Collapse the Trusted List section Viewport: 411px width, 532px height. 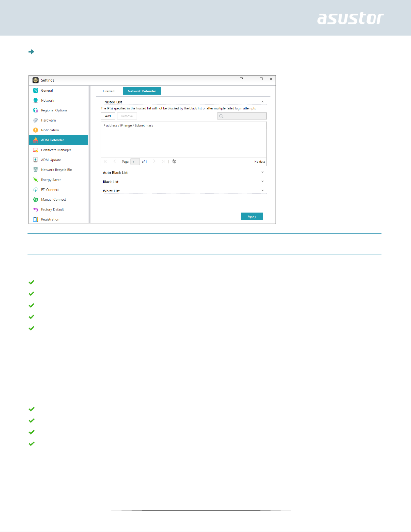[262, 102]
